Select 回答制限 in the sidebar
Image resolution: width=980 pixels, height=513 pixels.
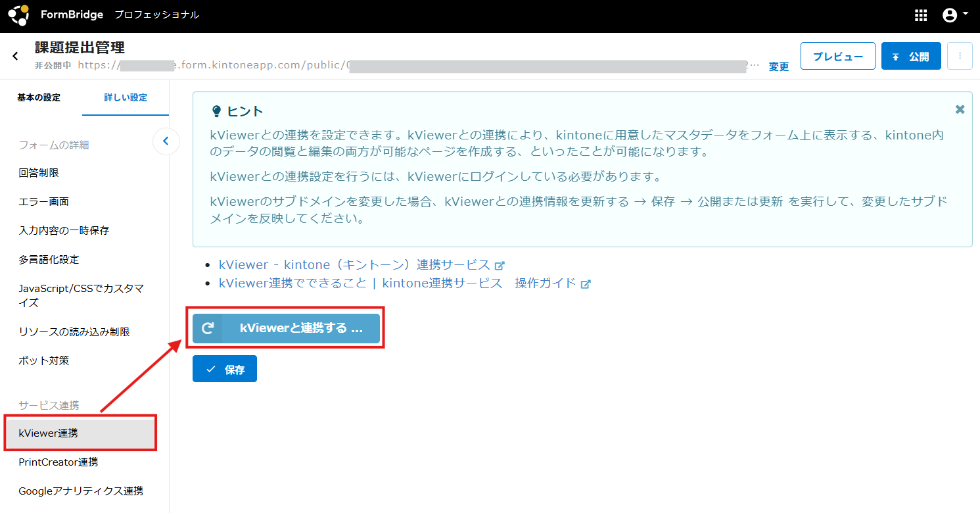tap(39, 173)
